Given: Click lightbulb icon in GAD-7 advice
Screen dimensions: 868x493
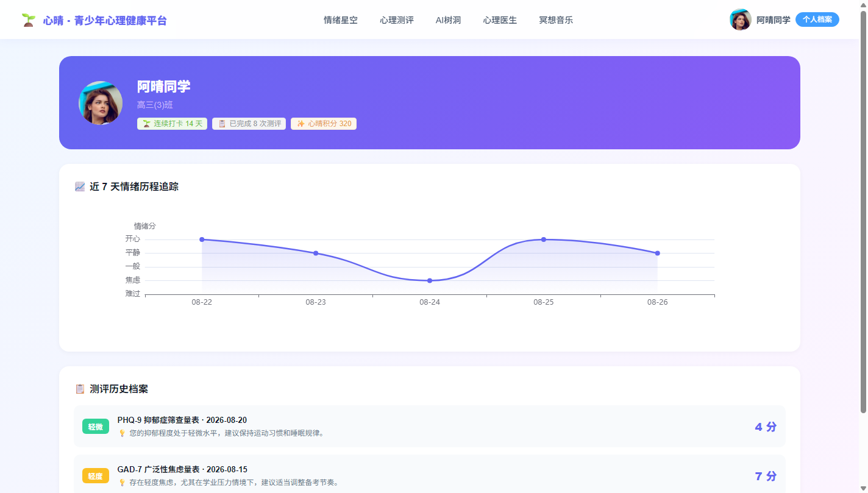Looking at the screenshot, I should pos(122,483).
